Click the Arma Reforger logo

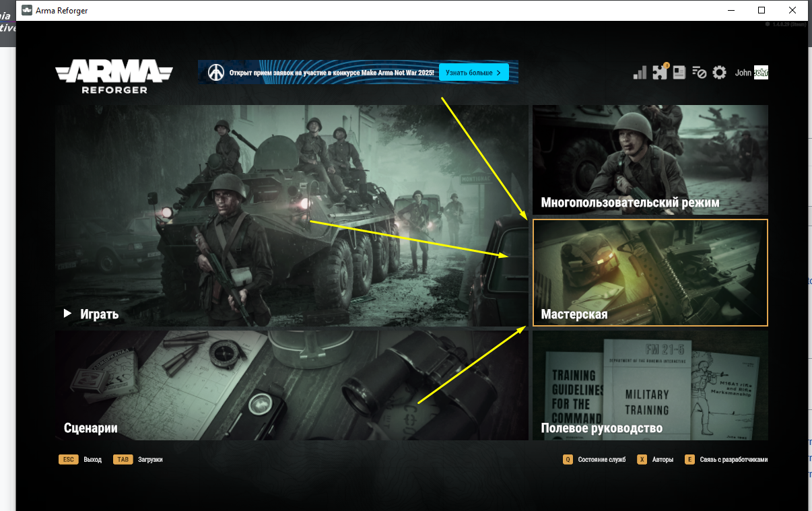pyautogui.click(x=114, y=75)
